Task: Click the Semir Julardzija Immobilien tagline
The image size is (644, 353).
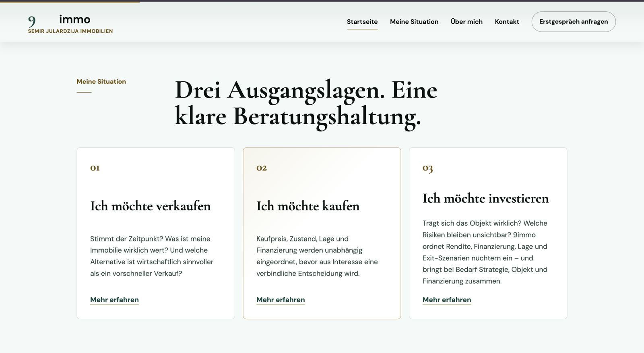Action: pyautogui.click(x=70, y=31)
